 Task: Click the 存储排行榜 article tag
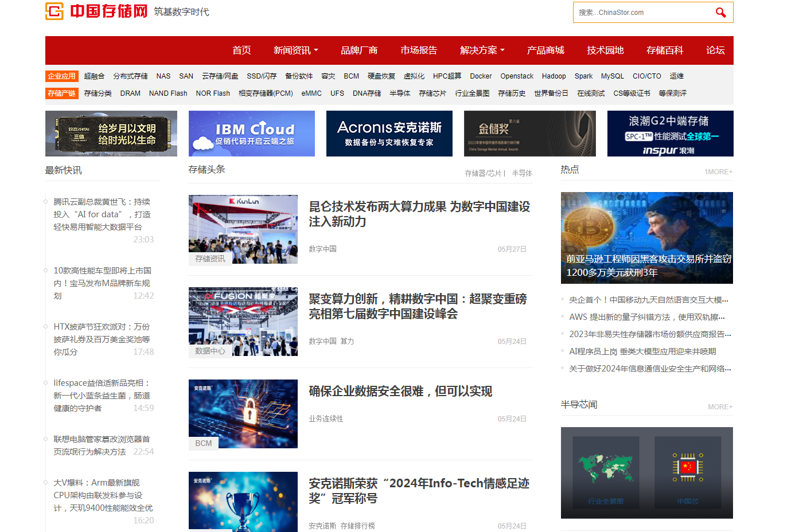coord(357,526)
